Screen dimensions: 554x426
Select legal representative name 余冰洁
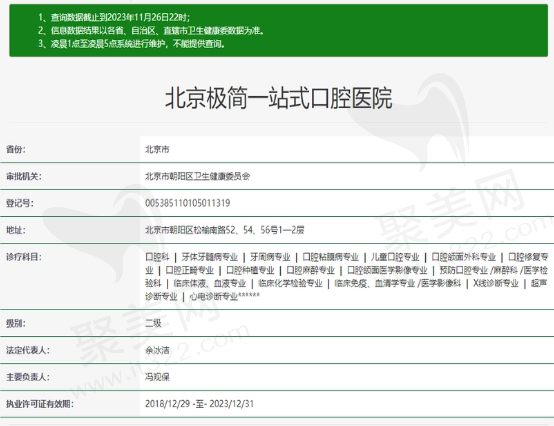157,350
